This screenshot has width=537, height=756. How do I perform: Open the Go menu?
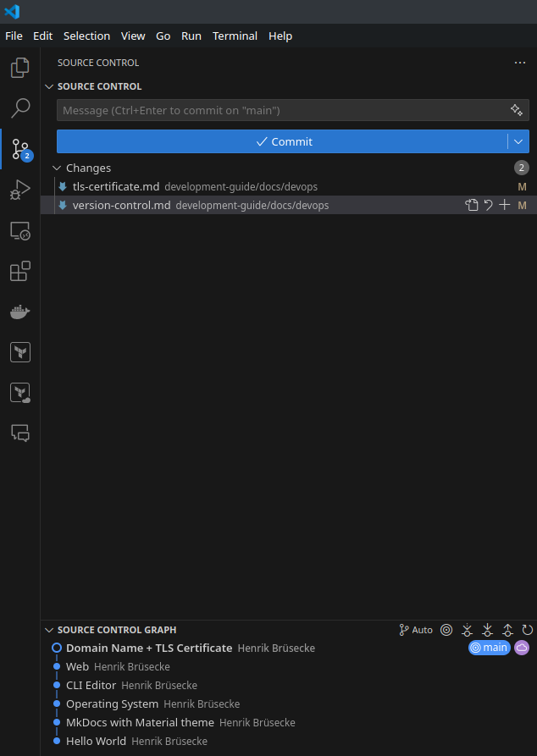tap(163, 36)
